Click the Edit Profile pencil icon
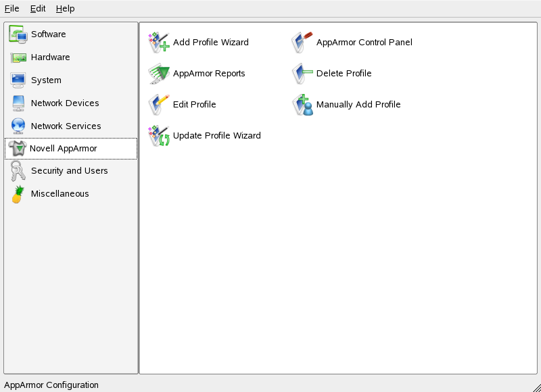 point(159,105)
